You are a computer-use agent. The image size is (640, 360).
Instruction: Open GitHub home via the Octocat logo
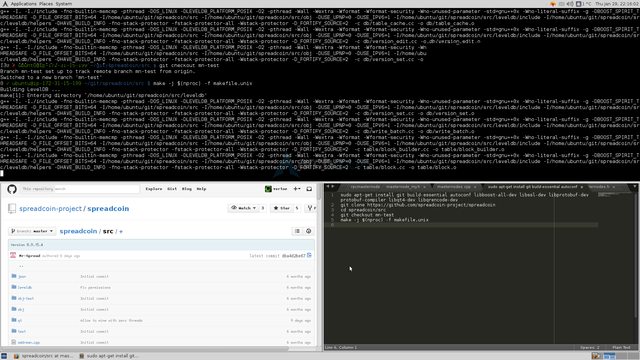coord(12,189)
